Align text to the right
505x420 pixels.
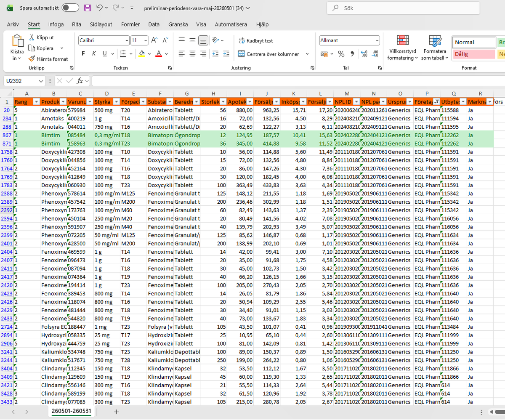pyautogui.click(x=203, y=54)
